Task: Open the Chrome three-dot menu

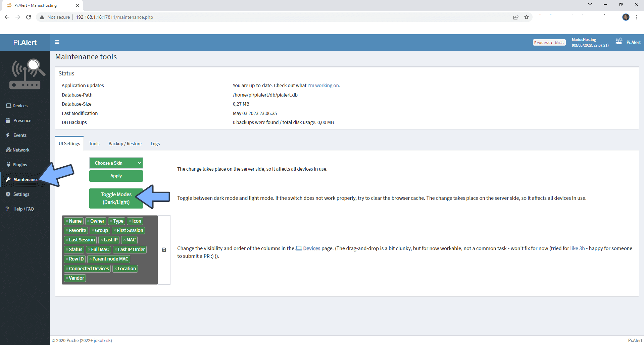Action: 637,17
